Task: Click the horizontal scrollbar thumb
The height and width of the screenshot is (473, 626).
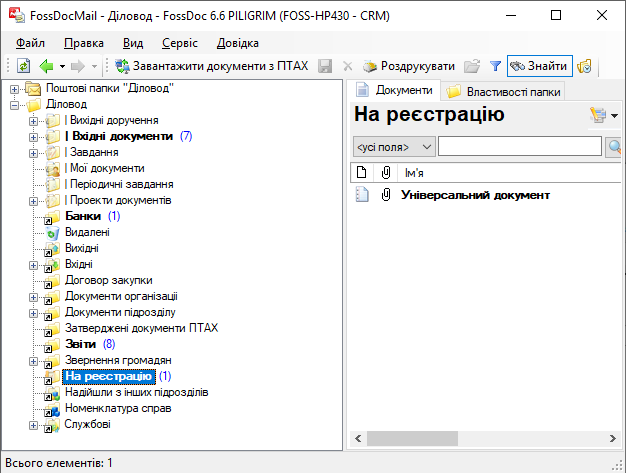Action: [412, 438]
